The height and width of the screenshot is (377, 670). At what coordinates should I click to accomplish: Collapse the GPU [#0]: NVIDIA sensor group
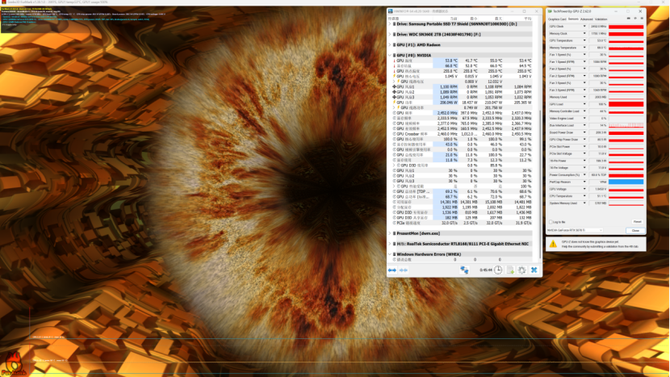click(x=390, y=56)
